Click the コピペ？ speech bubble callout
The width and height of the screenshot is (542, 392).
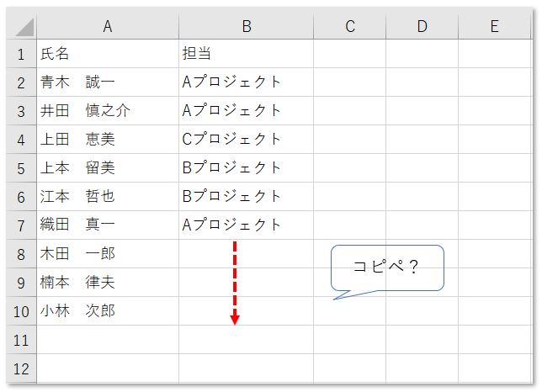pos(387,268)
